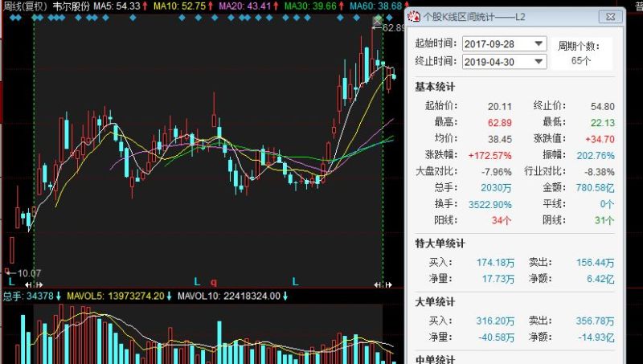Open the start date dropdown 2017-09-28
This screenshot has width=643, height=364.
539,43
